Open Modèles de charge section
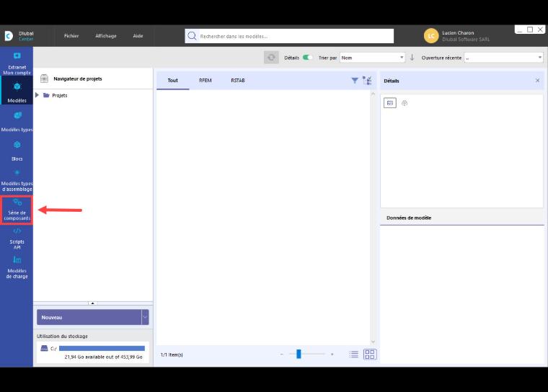Image resolution: width=548 pixels, height=392 pixels. point(17,267)
